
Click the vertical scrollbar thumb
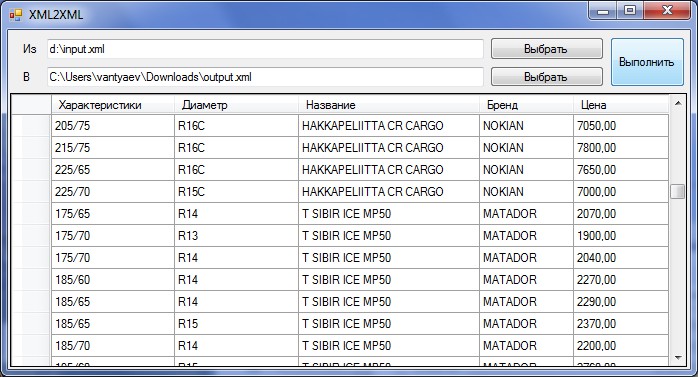[678, 191]
